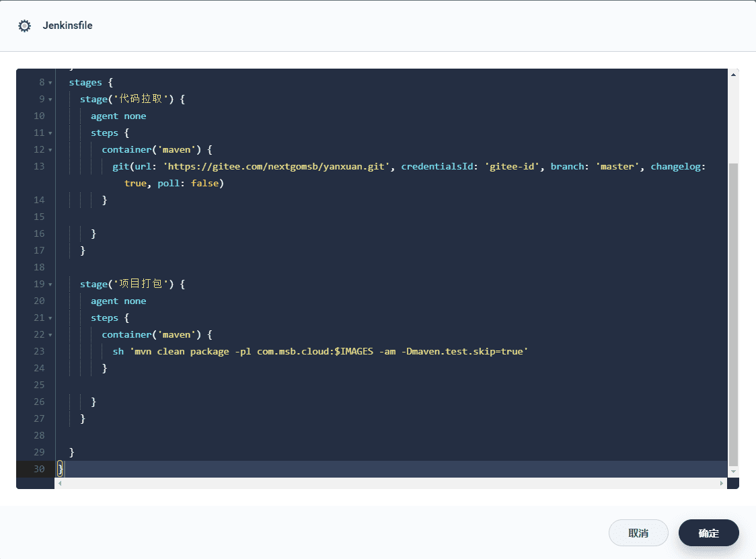
Task: Fold the steps block on line 21
Action: (x=50, y=318)
